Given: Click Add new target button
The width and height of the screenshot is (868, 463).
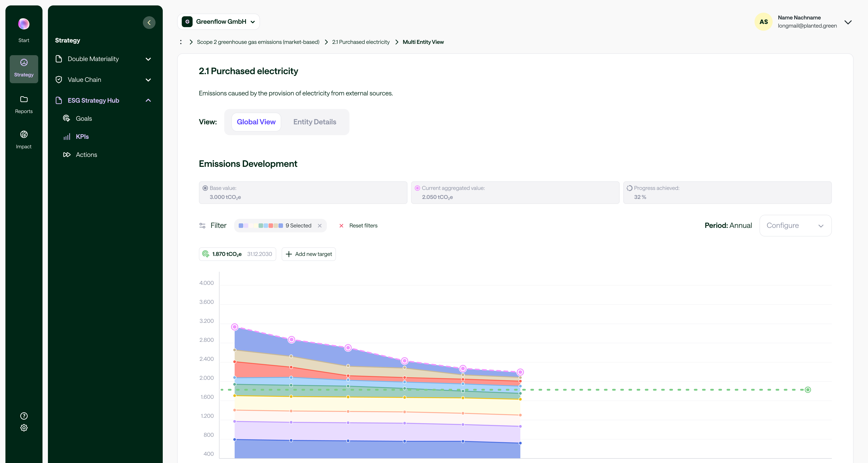Looking at the screenshot, I should pyautogui.click(x=309, y=254).
